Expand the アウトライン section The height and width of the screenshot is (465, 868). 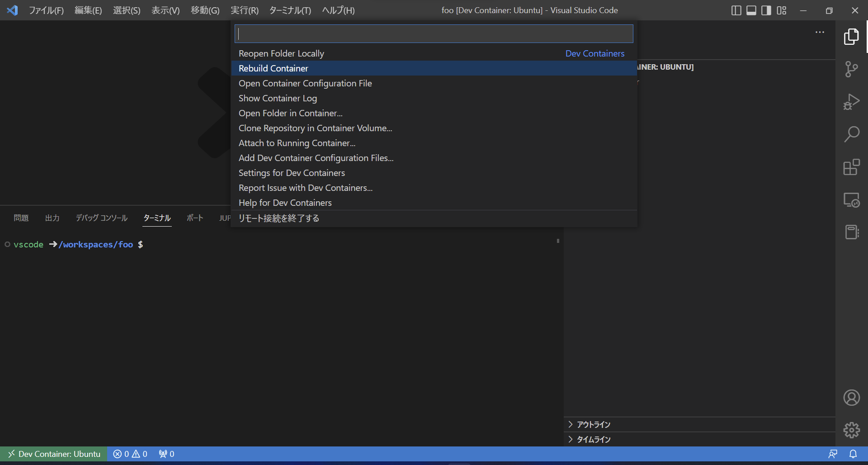click(699, 424)
